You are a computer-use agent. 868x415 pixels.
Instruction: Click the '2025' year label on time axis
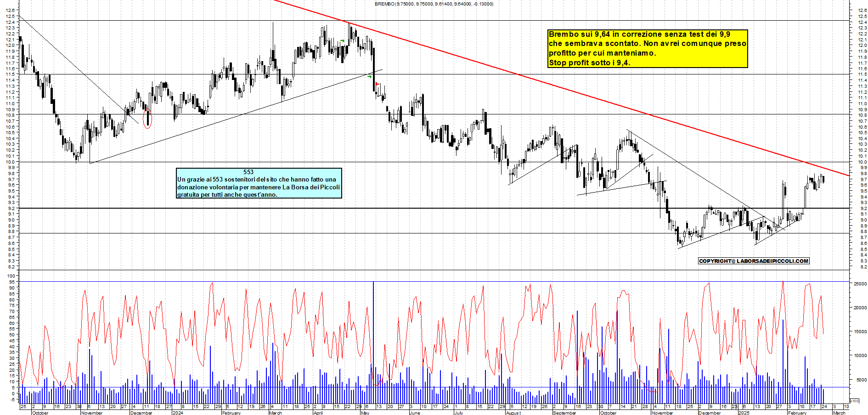(744, 413)
